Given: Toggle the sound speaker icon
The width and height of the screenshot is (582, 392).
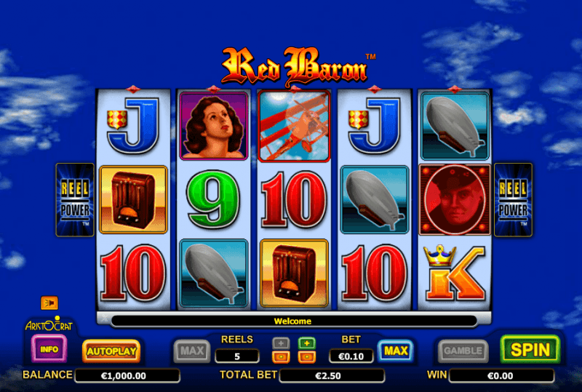Looking at the screenshot, I should pos(49,303).
